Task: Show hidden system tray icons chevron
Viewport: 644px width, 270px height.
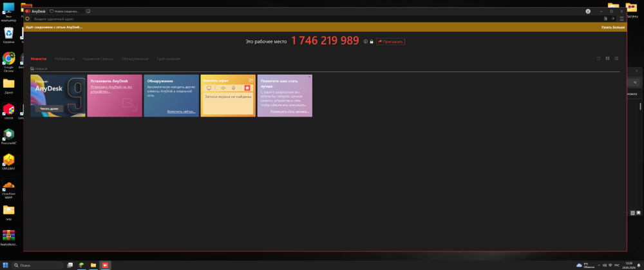Action: tap(598, 265)
